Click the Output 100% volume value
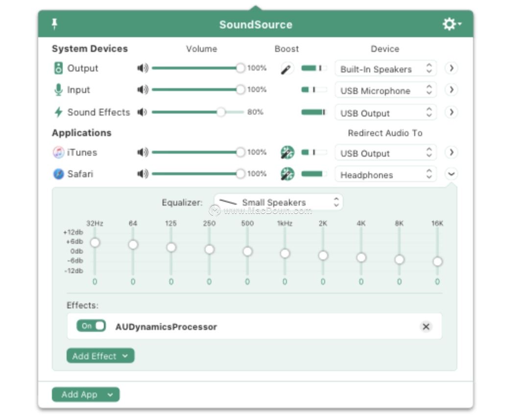 (257, 68)
